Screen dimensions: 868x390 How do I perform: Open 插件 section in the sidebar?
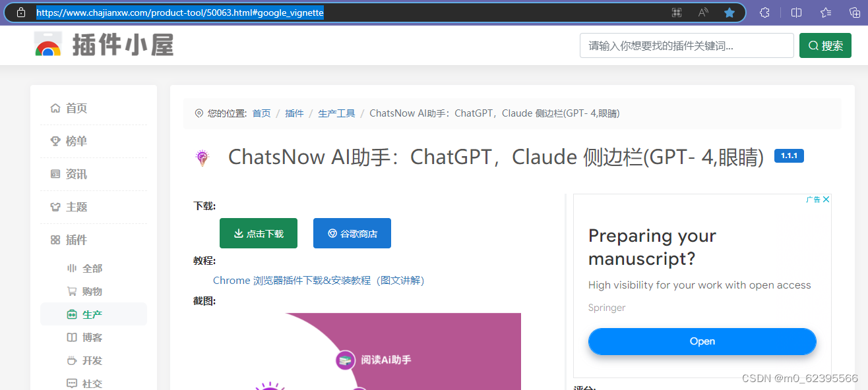pos(94,240)
